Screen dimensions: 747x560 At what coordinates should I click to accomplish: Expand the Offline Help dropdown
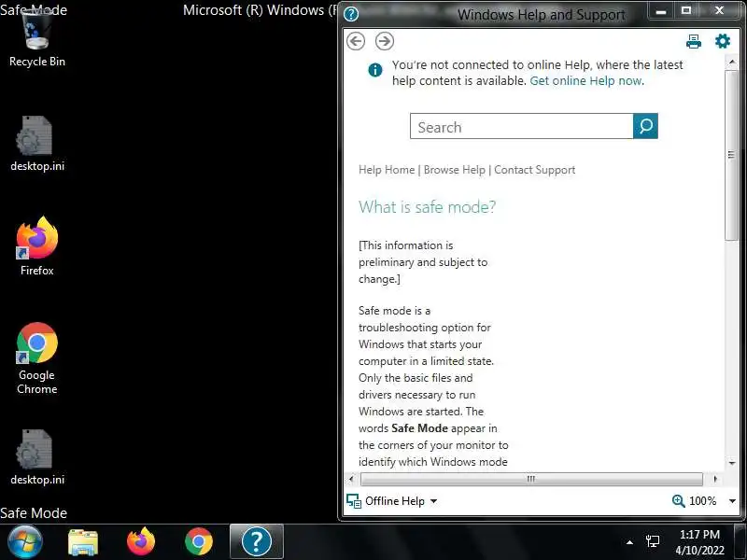pos(433,501)
